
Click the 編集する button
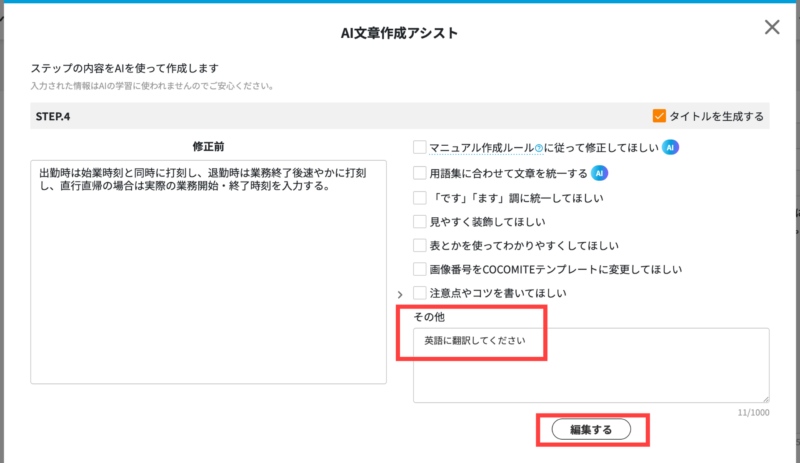click(x=591, y=430)
